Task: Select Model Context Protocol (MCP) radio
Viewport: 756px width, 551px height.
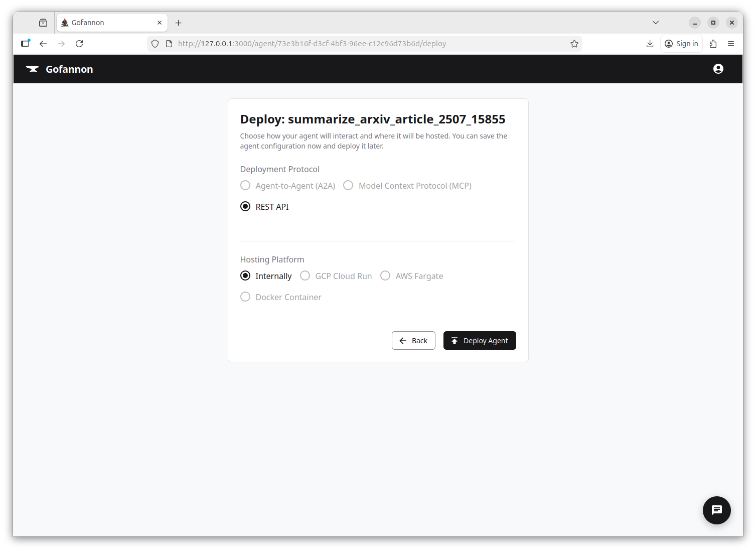Action: [x=348, y=186]
